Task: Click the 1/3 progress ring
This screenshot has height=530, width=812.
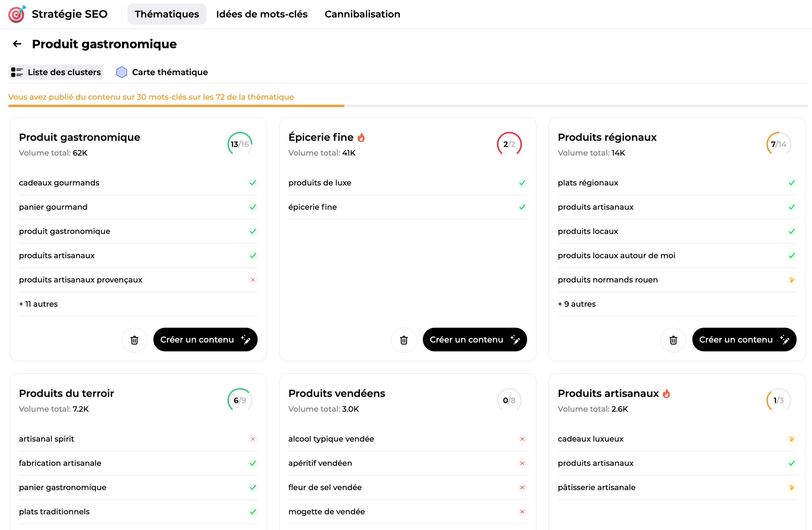Action: point(779,400)
